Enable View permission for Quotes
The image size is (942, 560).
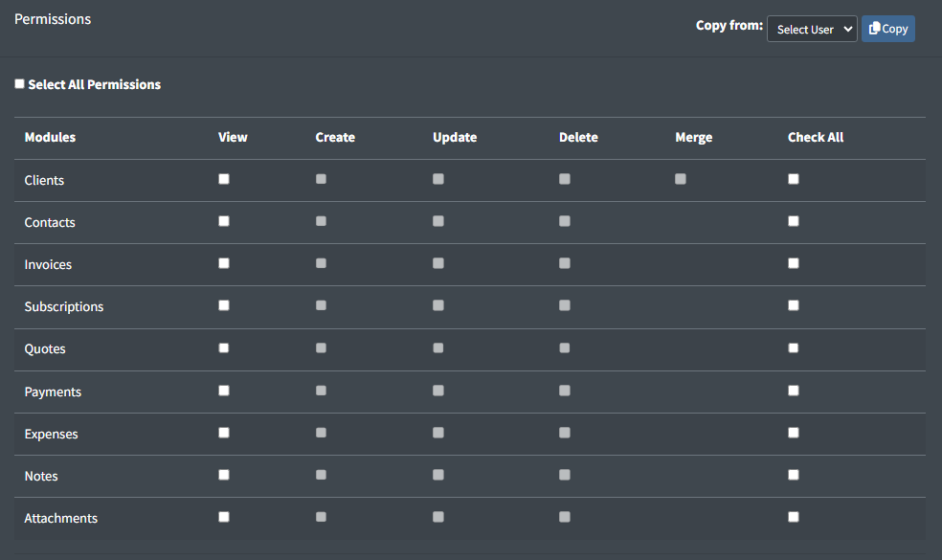[223, 347]
